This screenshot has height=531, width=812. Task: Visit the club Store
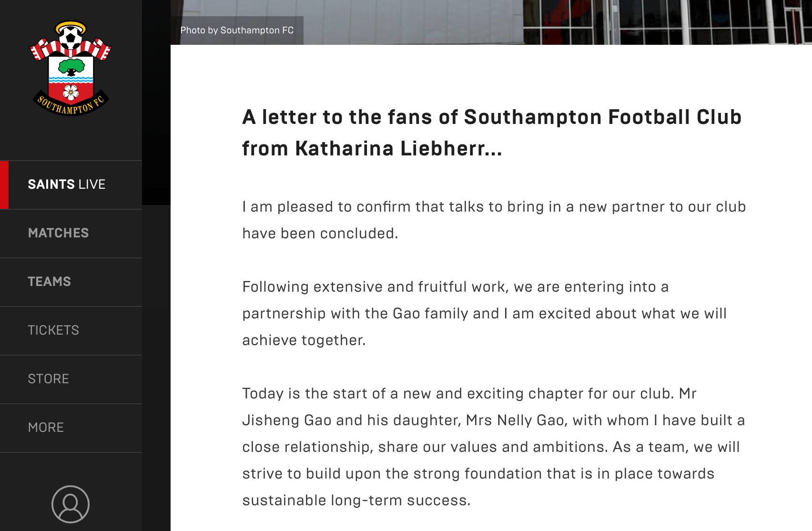(x=48, y=379)
